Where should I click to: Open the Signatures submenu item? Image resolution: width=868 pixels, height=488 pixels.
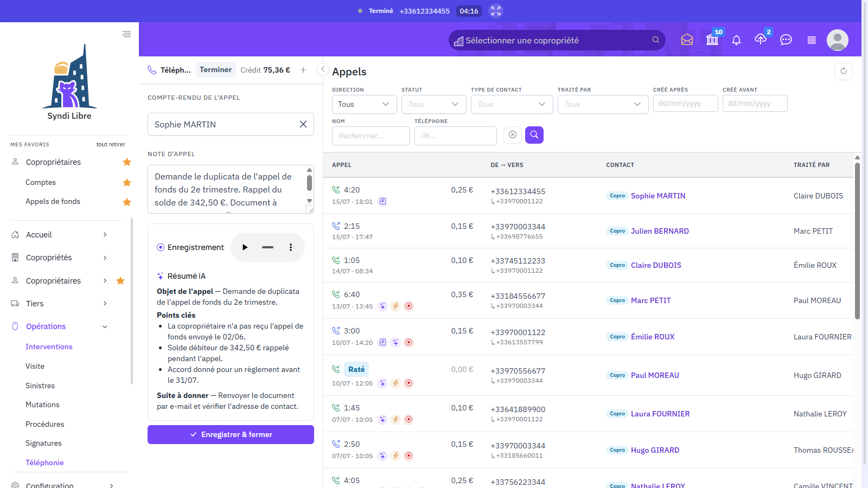[x=43, y=444]
